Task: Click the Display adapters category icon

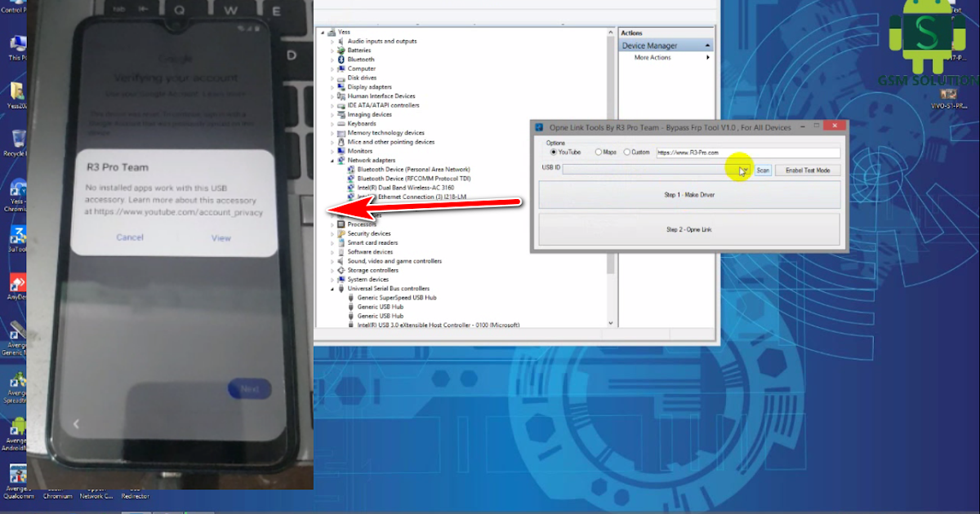Action: pyautogui.click(x=342, y=86)
